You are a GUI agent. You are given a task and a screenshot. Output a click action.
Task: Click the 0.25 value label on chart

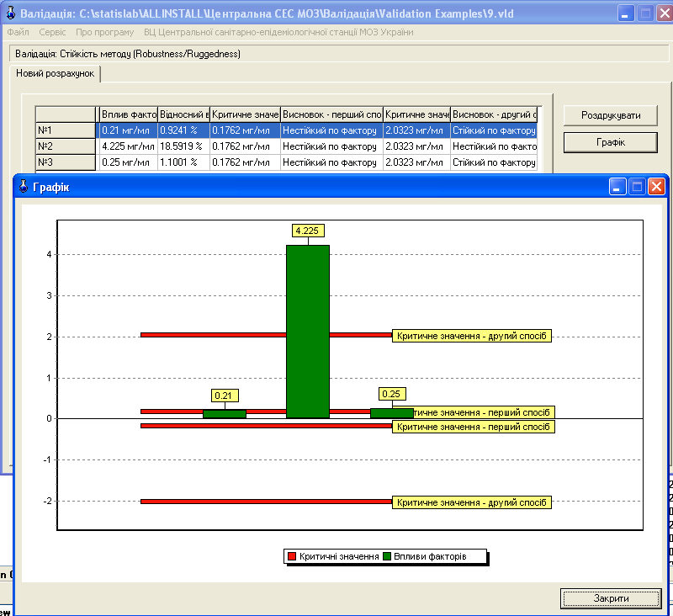[x=391, y=394]
